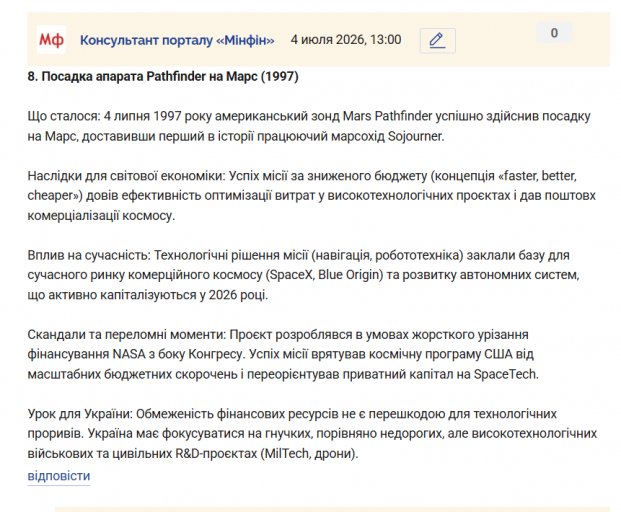Viewport: 621px width, 512px height.
Task: Click the paragraph starting Наслідки для світової економіки
Action: tap(311, 196)
